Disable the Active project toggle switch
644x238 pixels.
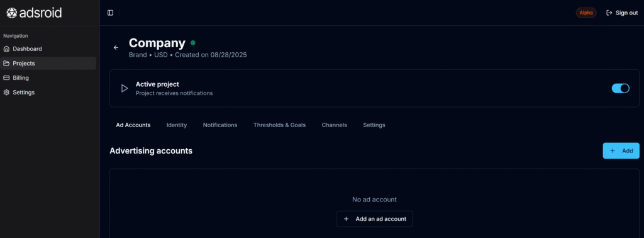click(621, 88)
